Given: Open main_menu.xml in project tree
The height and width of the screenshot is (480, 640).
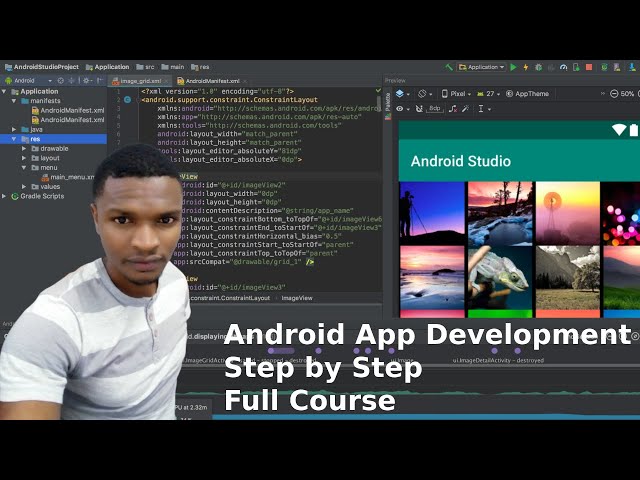Looking at the screenshot, I should tap(68, 177).
